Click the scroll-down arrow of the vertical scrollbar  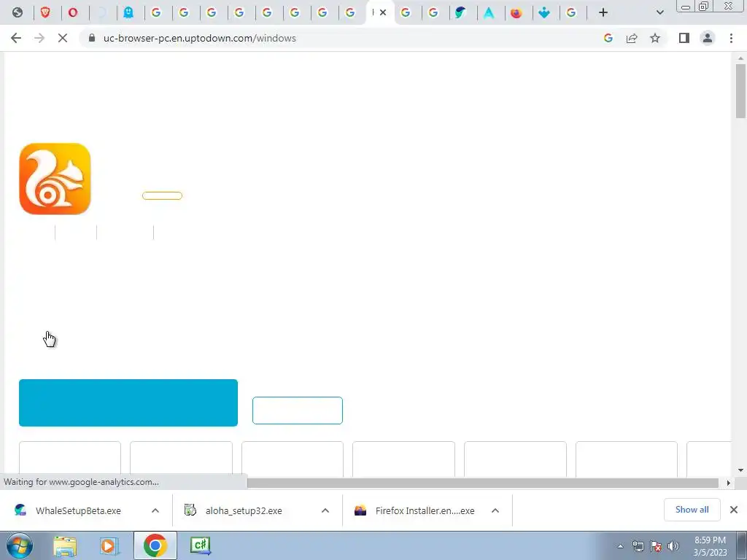point(740,470)
